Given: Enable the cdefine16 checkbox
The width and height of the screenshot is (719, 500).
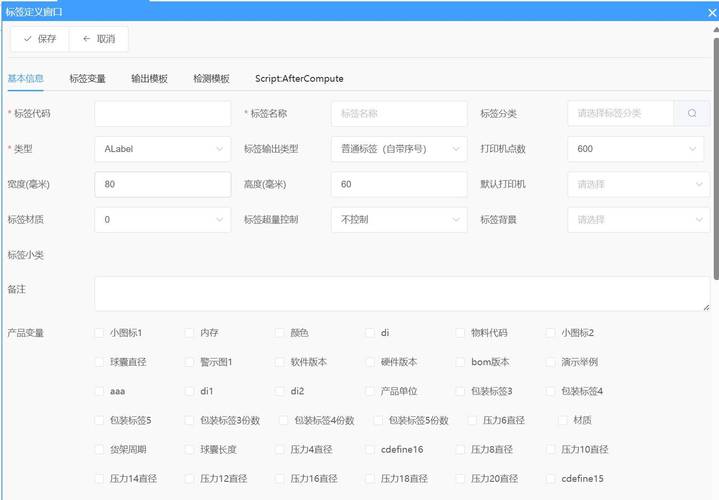Looking at the screenshot, I should 370,450.
